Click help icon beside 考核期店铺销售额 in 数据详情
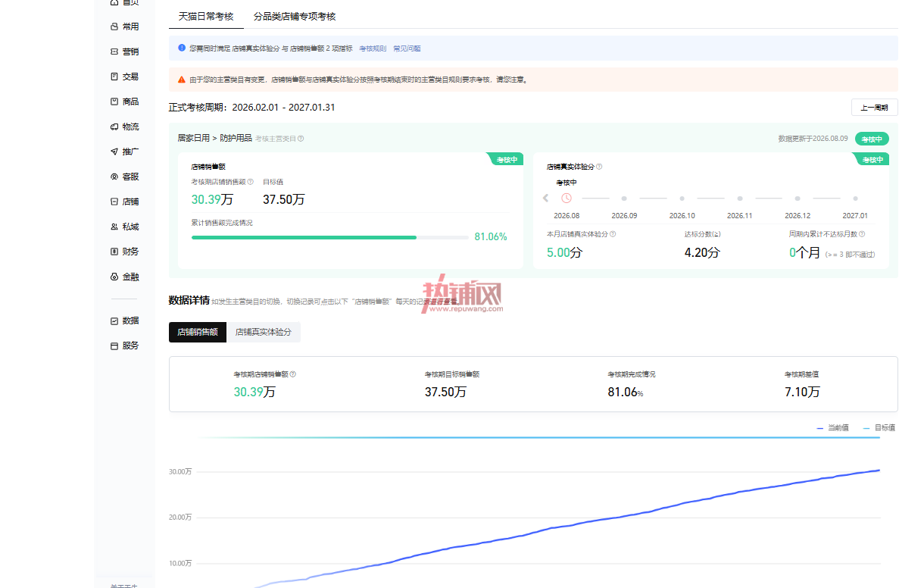 tap(293, 374)
